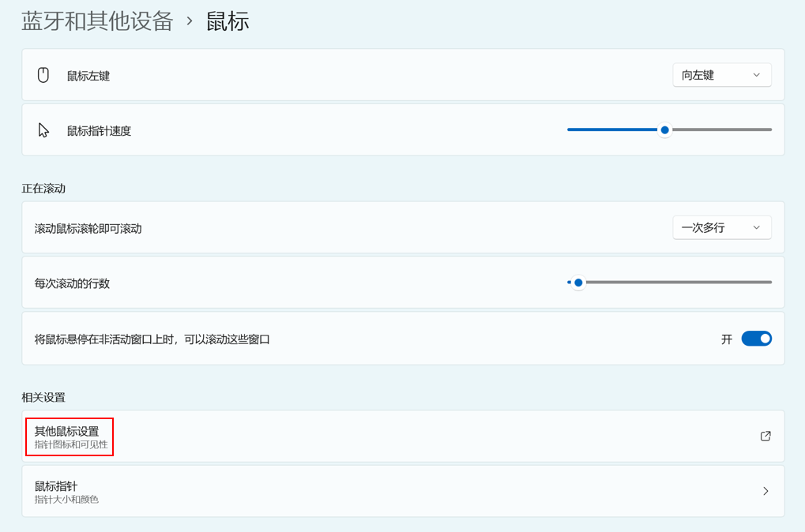Screen dimensions: 805x532
Task: Click the 相关设置 section heading
Action: point(43,397)
